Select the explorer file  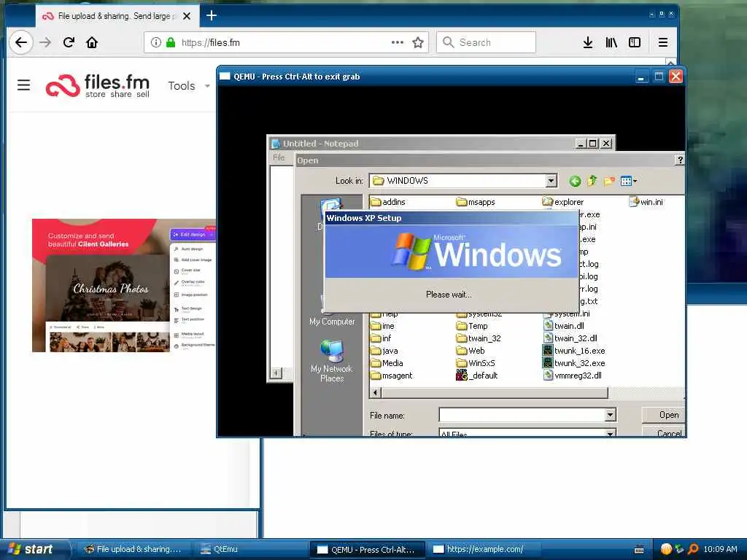563,202
